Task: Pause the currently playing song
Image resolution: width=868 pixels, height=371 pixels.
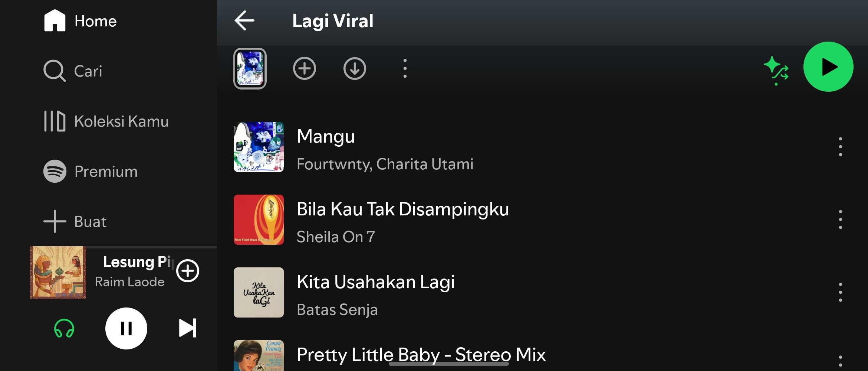Action: 126,328
